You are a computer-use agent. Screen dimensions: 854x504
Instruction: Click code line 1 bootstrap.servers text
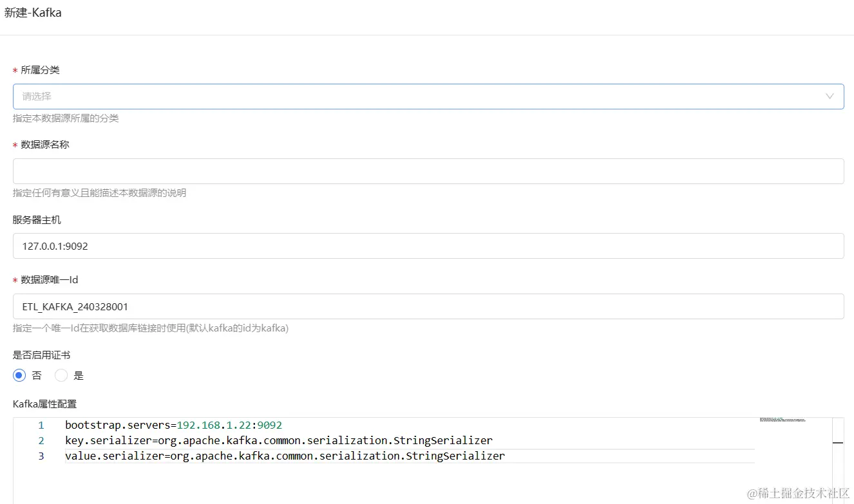point(173,425)
